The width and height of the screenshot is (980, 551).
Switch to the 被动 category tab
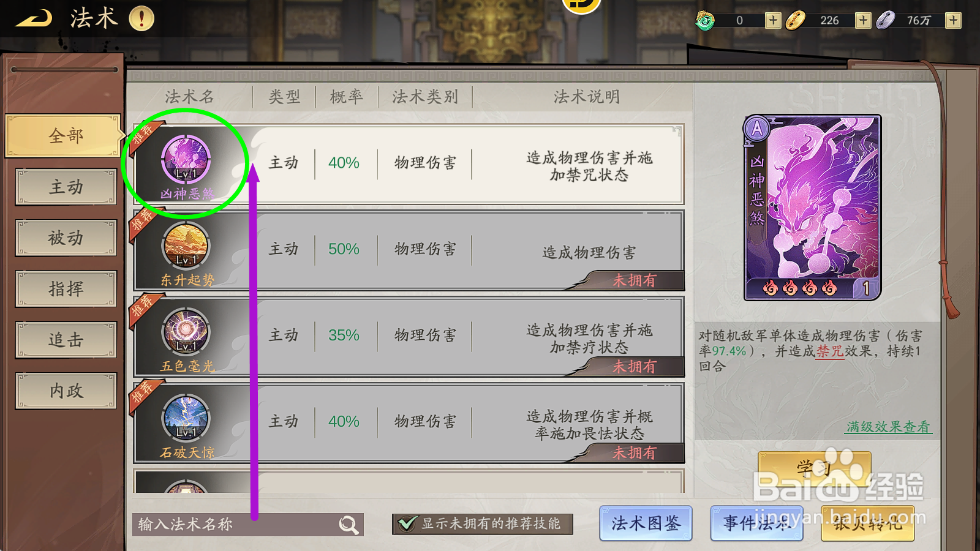tap(66, 238)
